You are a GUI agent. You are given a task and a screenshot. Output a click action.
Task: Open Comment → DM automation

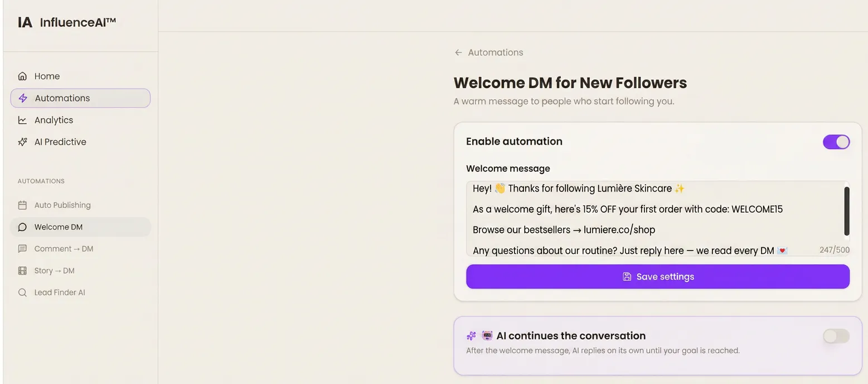pyautogui.click(x=80, y=249)
